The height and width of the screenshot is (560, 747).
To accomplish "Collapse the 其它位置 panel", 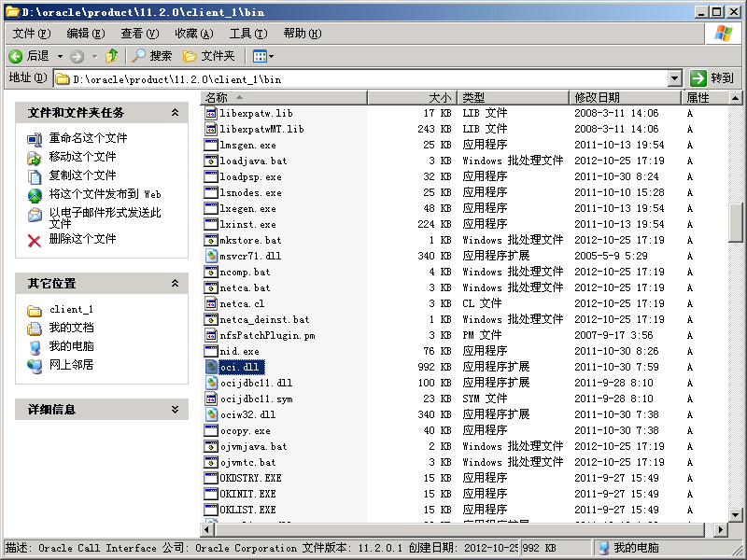I will click(175, 284).
